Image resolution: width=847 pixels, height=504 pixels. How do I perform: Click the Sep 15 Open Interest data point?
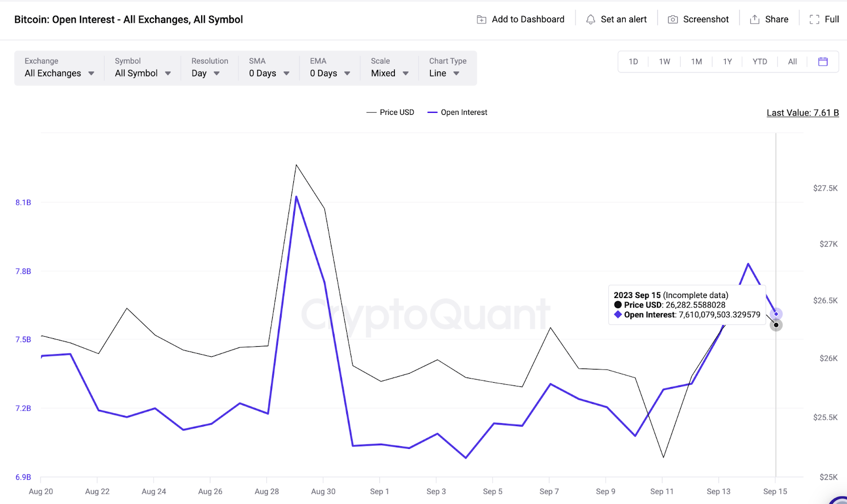[x=776, y=314]
